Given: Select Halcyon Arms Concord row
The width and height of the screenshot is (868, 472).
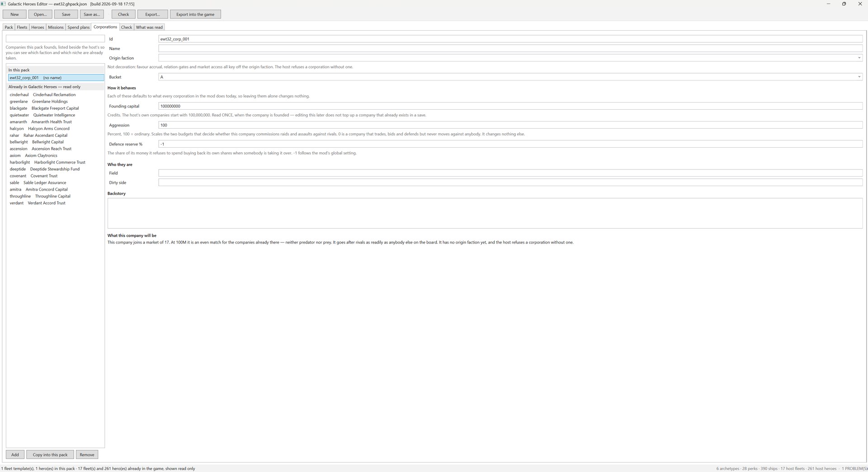Looking at the screenshot, I should [x=56, y=129].
